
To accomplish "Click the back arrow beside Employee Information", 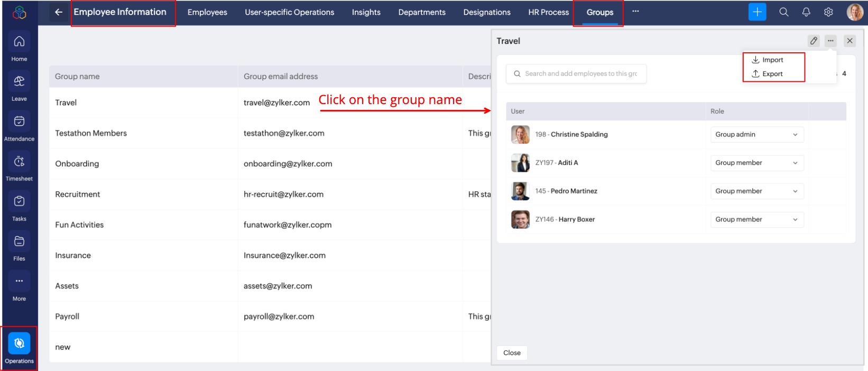I will (x=59, y=12).
